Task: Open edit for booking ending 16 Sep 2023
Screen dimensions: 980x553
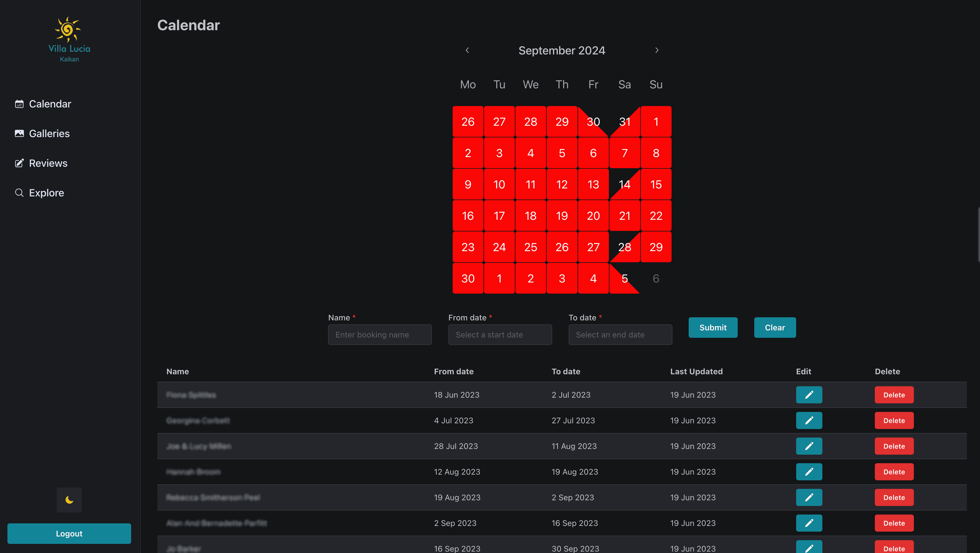Action: [809, 523]
